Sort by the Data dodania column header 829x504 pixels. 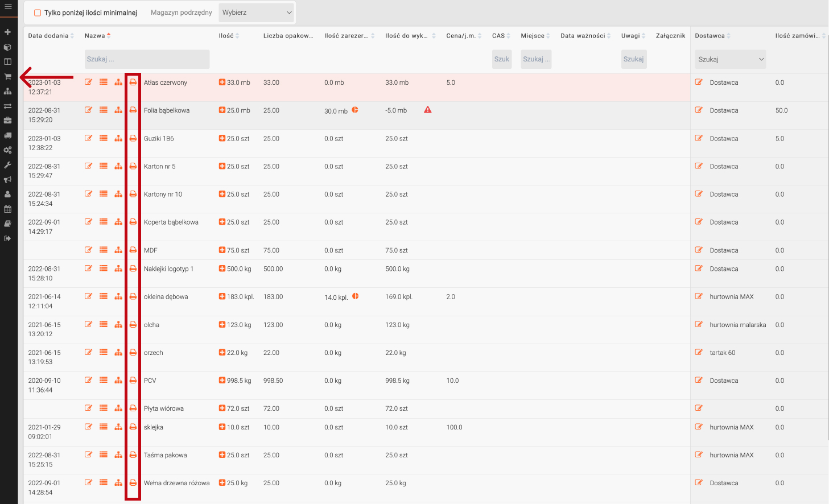click(48, 36)
